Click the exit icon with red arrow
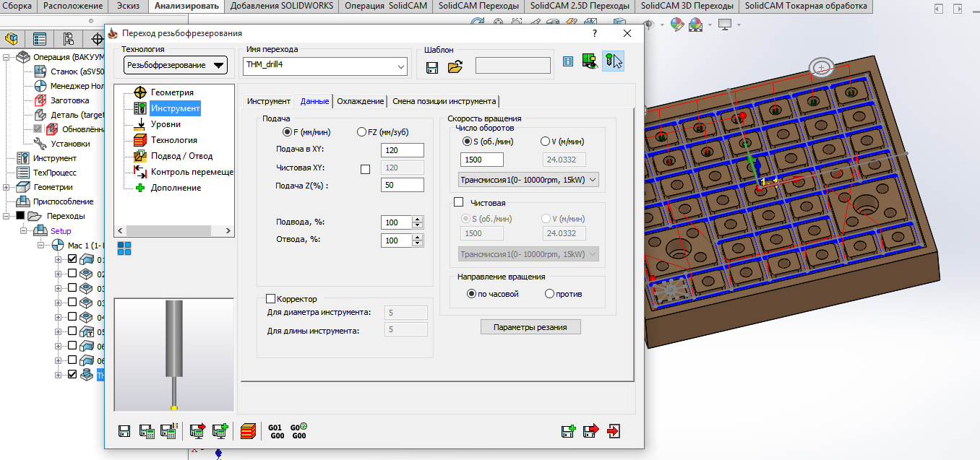The image size is (980, 460). (x=614, y=431)
